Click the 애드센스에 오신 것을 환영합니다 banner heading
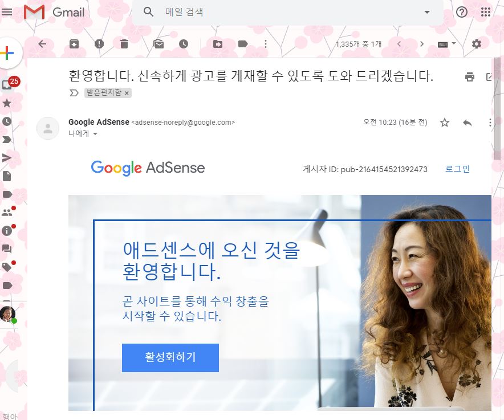The image size is (504, 420). click(211, 260)
